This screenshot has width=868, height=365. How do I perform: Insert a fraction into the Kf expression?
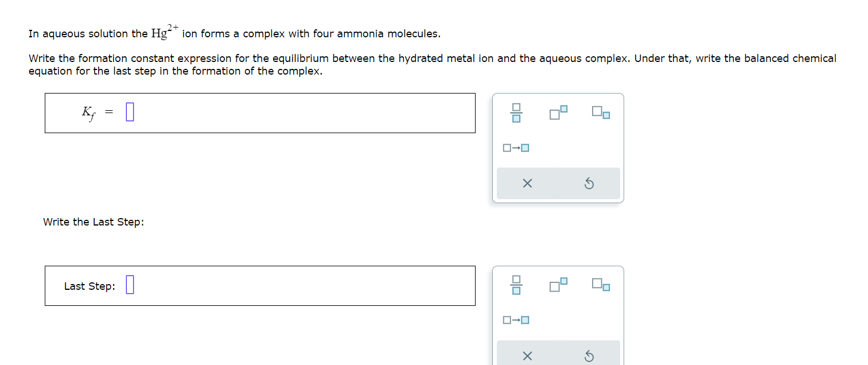point(516,114)
